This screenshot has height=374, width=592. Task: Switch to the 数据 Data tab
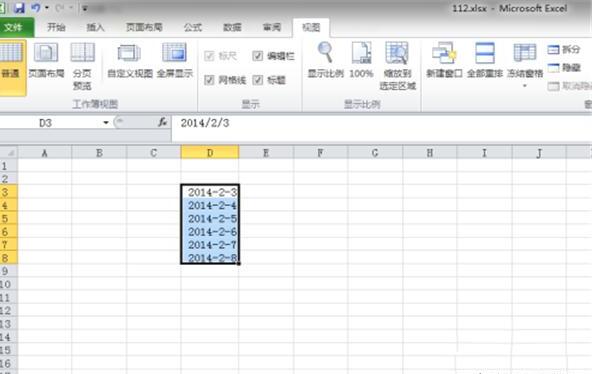coord(232,27)
